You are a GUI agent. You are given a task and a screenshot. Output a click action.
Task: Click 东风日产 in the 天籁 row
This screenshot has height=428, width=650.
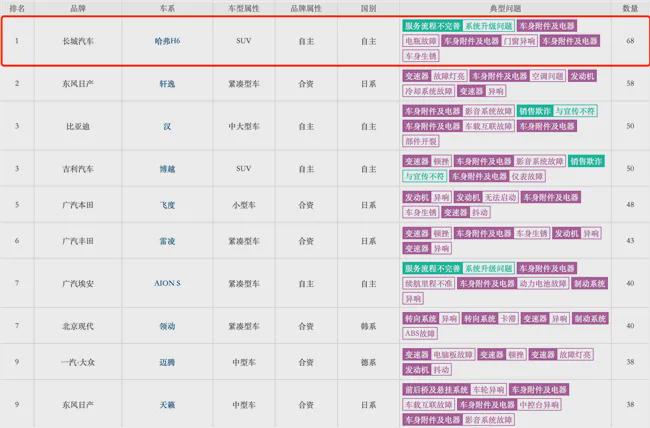pyautogui.click(x=78, y=404)
